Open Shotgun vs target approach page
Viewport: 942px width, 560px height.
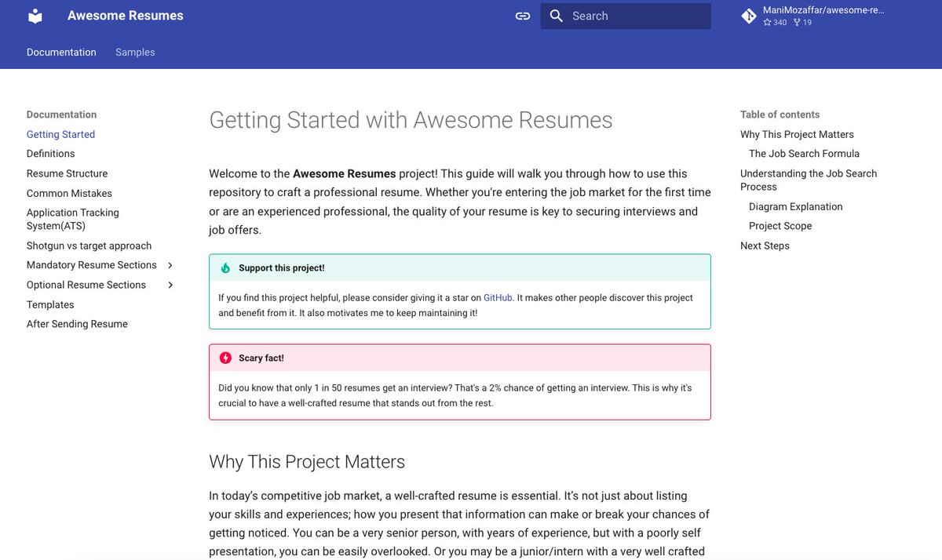pos(89,245)
